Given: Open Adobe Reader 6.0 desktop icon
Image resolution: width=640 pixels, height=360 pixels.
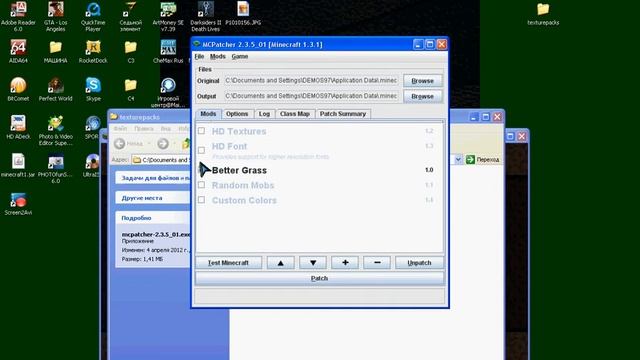Looking at the screenshot, I should (18, 16).
